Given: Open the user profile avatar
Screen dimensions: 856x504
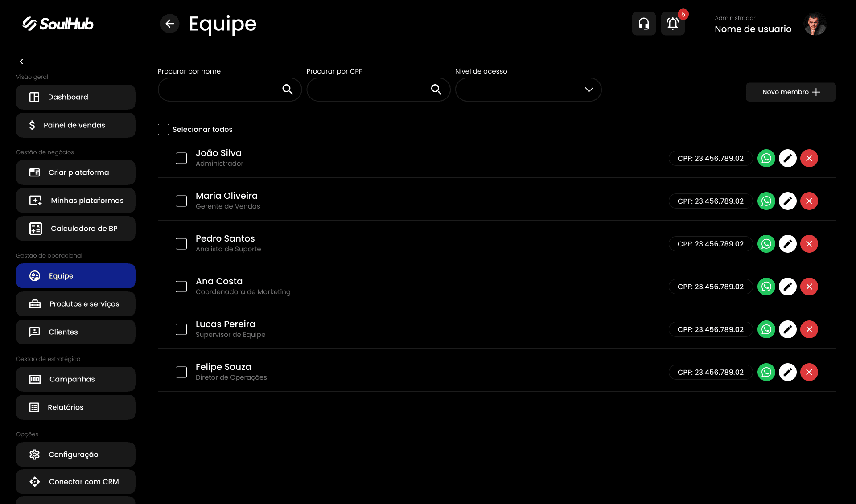Looking at the screenshot, I should tap(815, 24).
